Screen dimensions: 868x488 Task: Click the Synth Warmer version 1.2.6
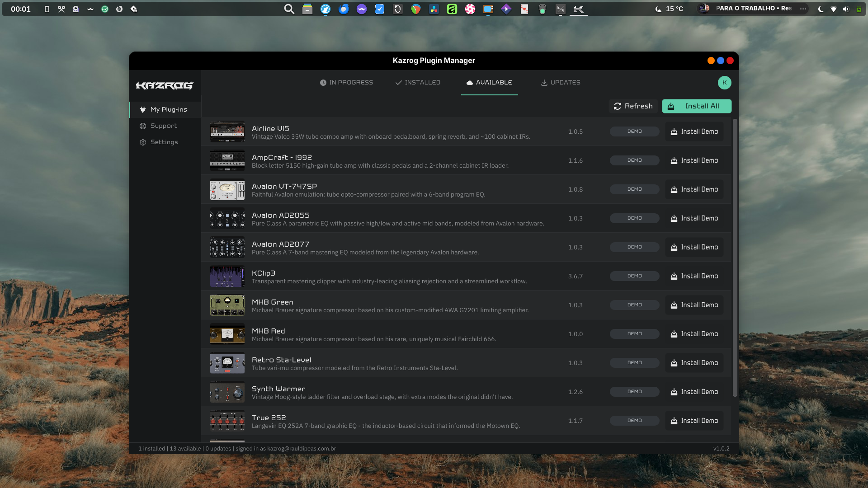(x=576, y=392)
